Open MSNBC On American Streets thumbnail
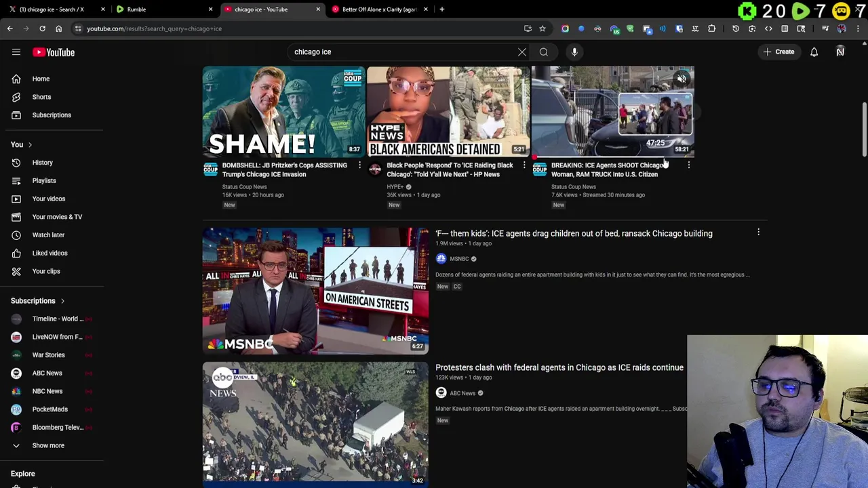 click(315, 291)
